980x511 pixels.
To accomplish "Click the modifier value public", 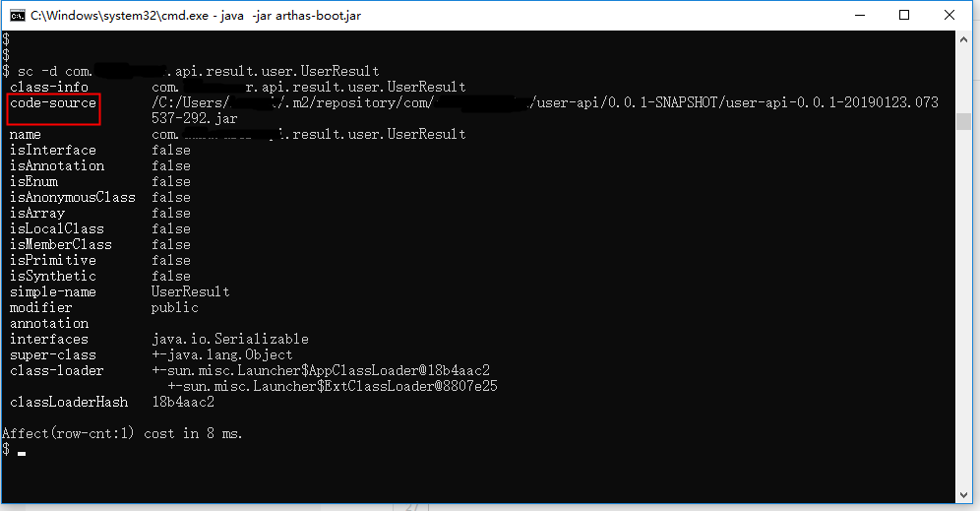I will pos(175,307).
